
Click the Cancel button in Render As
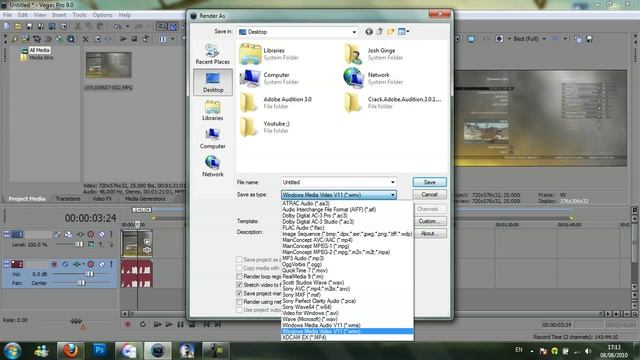pyautogui.click(x=429, y=194)
